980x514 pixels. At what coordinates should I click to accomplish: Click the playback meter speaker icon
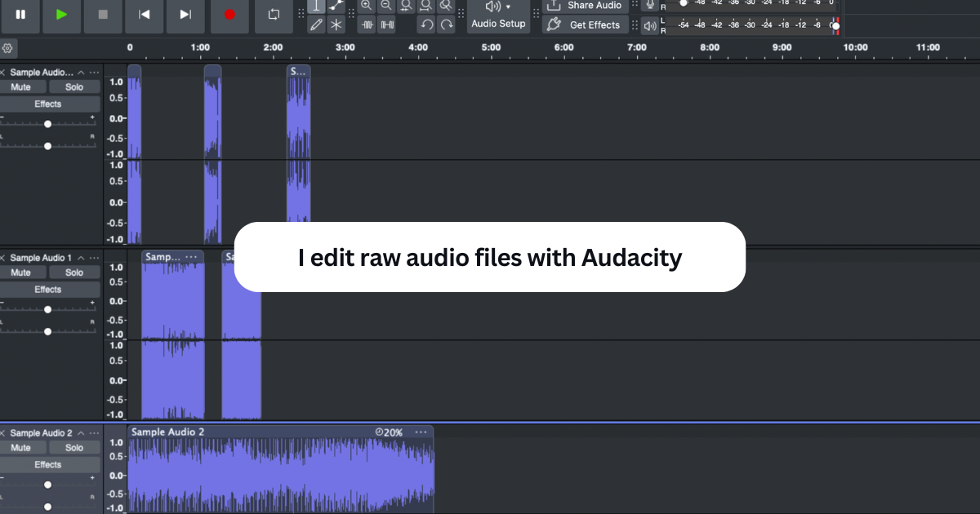pyautogui.click(x=650, y=25)
